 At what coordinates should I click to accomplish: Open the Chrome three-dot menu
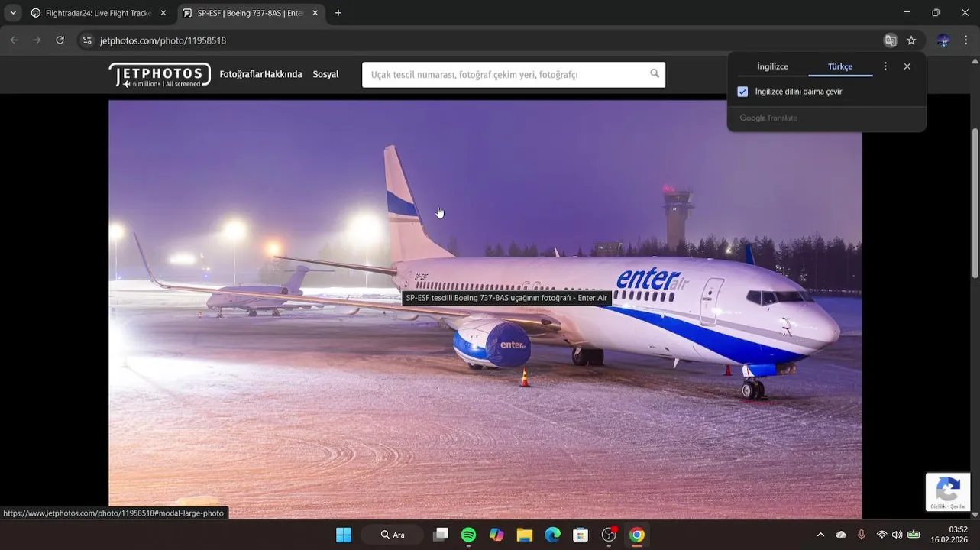click(x=965, y=40)
